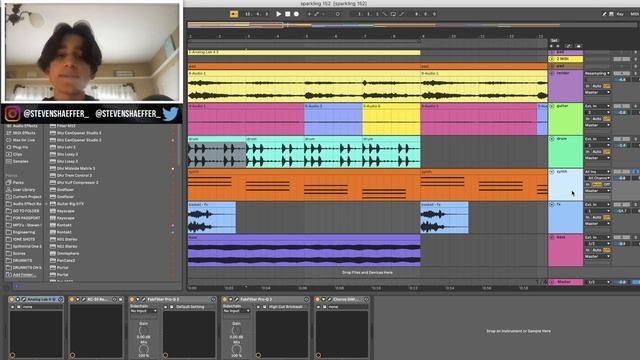Select the 'bass' track header
640x360 pixels.
coord(565,250)
